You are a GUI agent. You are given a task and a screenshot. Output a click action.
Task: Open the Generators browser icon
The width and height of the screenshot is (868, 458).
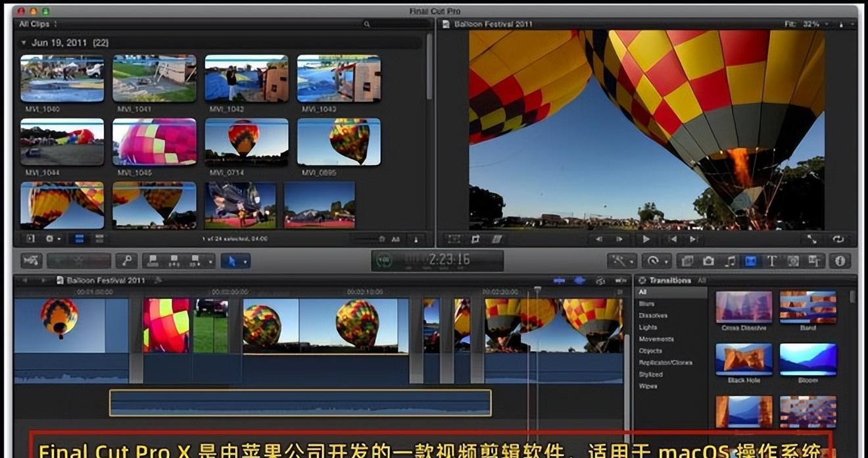pyautogui.click(x=793, y=261)
